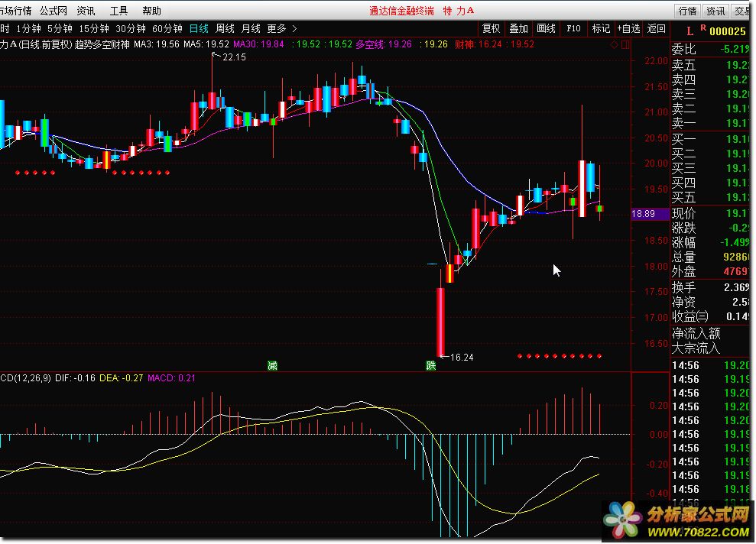Click the flower logo of 分析家公式网
The height and width of the screenshot is (544, 756).
click(623, 521)
